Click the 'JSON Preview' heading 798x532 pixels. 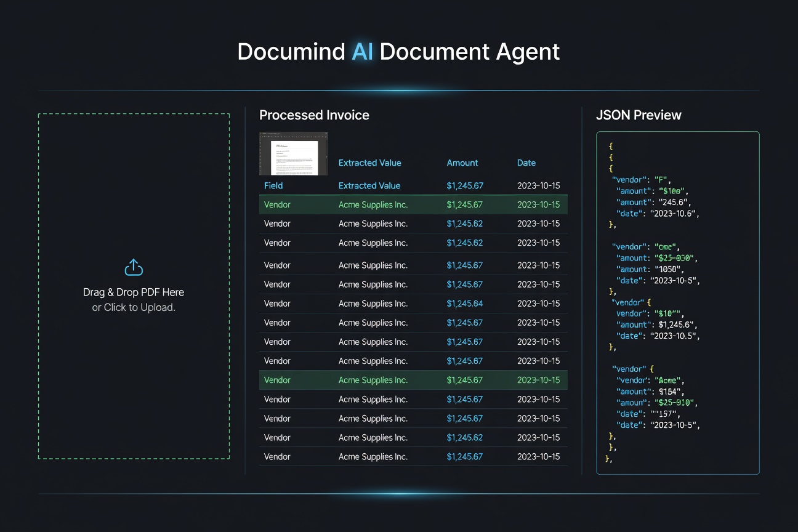(639, 115)
